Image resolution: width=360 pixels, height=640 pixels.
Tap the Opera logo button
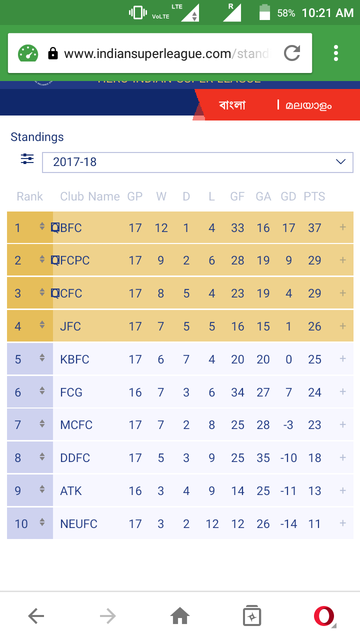(324, 616)
